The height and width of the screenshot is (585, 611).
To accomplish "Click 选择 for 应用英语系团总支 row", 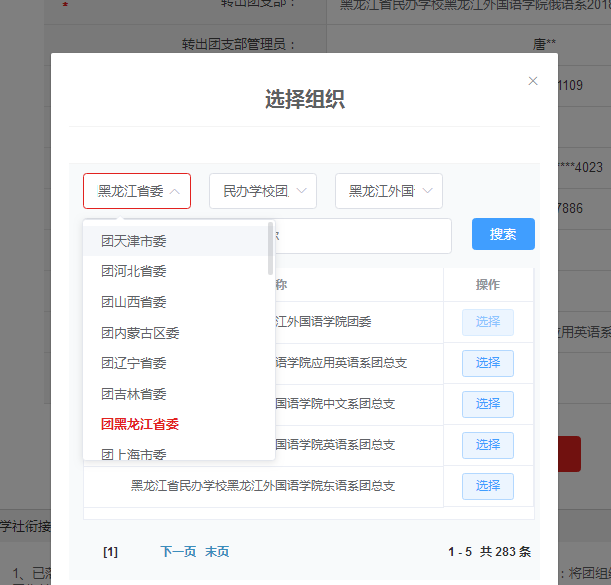I will pyautogui.click(x=487, y=363).
